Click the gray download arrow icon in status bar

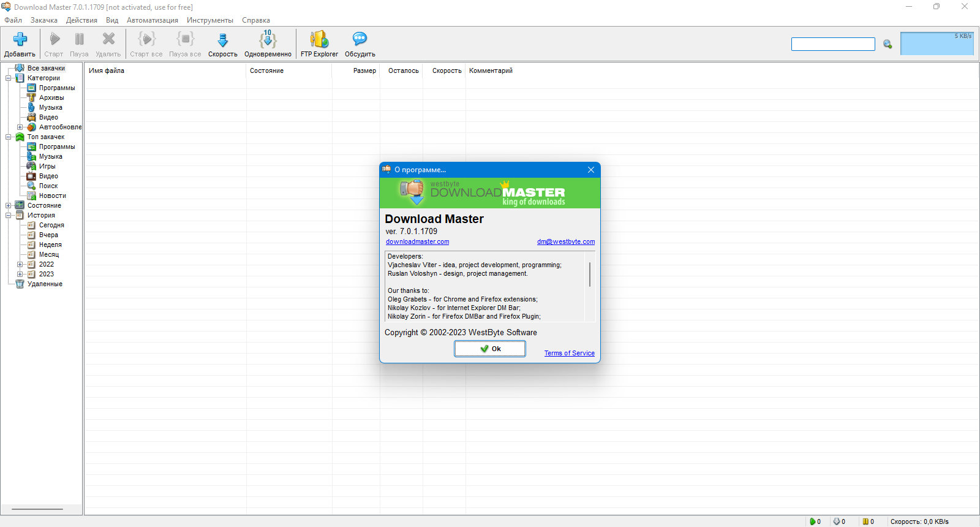click(836, 521)
